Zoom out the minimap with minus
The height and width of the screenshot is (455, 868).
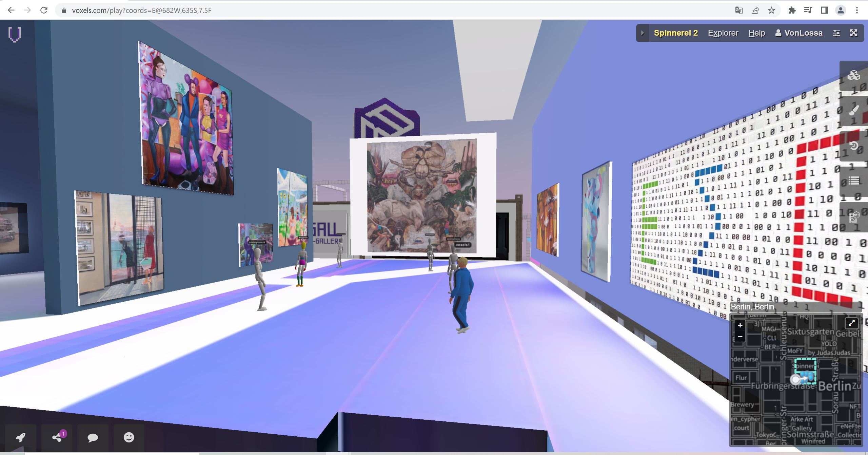point(740,337)
